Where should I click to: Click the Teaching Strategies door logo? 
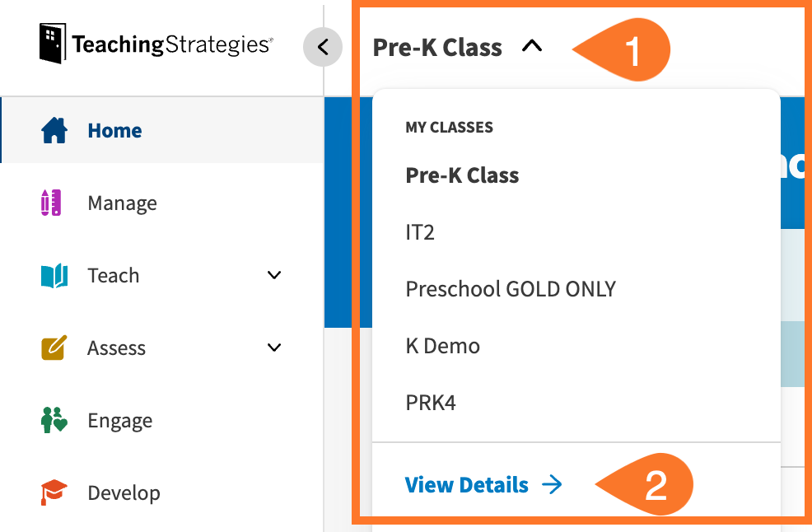click(x=53, y=44)
